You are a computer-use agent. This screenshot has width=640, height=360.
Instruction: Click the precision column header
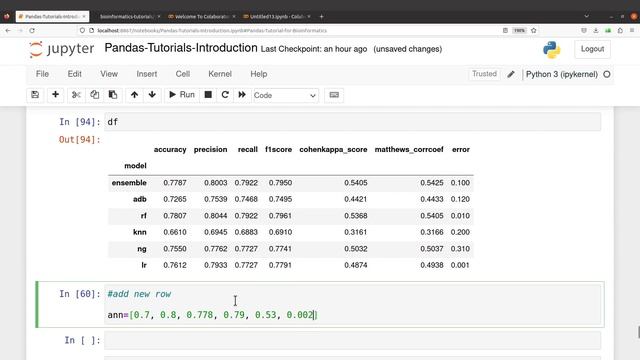click(210, 149)
